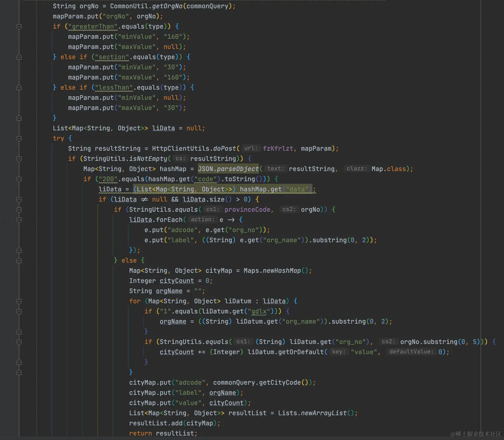Click liData in the List declaration line
This screenshot has width=504, height=440.
[164, 128]
